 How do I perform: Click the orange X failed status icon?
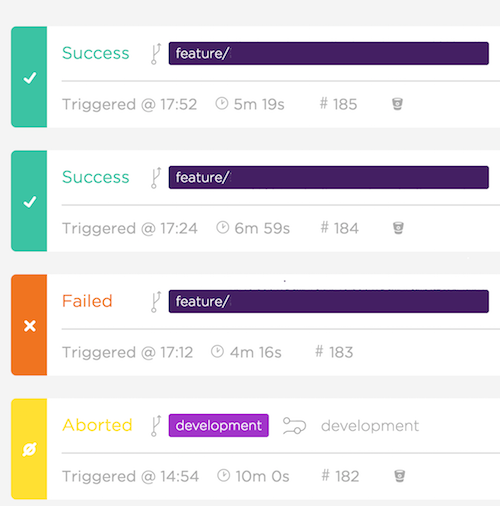coord(30,326)
